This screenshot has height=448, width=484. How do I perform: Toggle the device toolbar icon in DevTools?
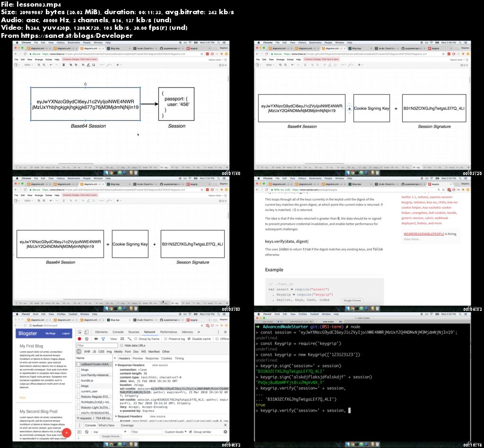pyautogui.click(x=86, y=332)
